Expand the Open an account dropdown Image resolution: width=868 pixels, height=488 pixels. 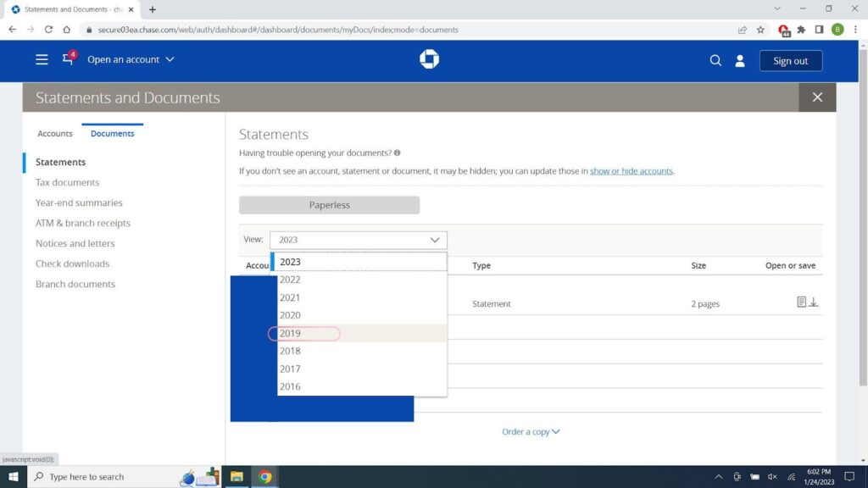(131, 60)
